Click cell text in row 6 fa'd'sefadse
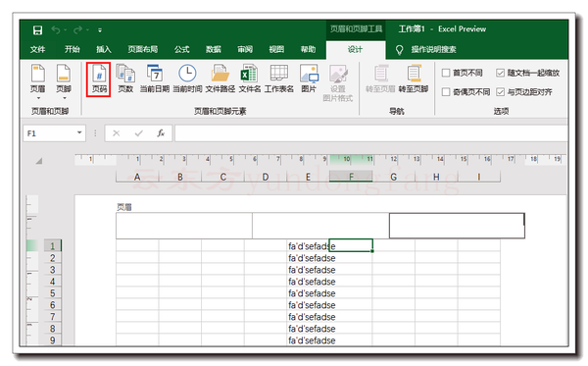The image size is (588, 366). (x=312, y=305)
